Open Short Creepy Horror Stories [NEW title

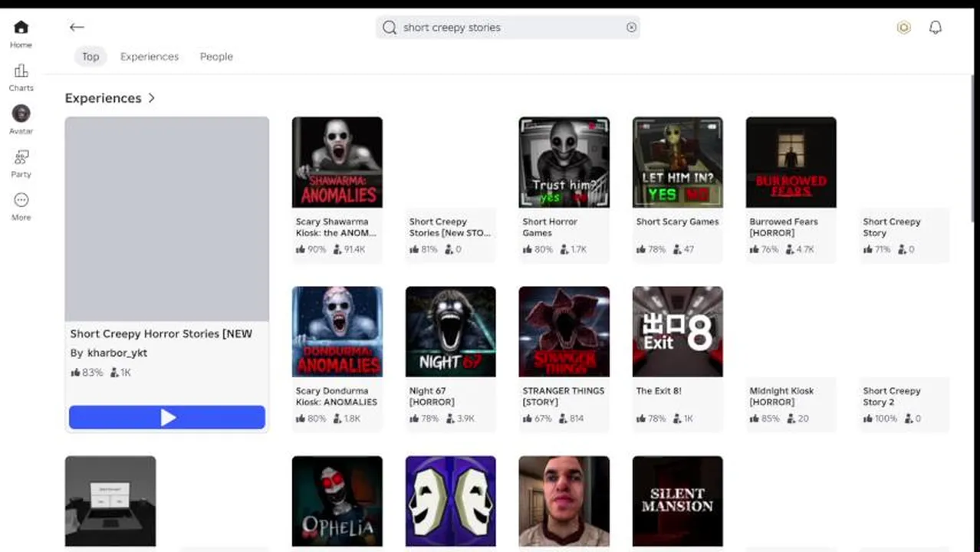[x=161, y=333]
